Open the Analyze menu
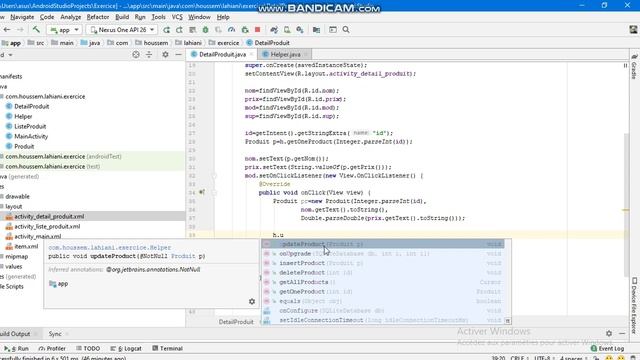Screen dimensions: 640x360 pyautogui.click(x=71, y=17)
